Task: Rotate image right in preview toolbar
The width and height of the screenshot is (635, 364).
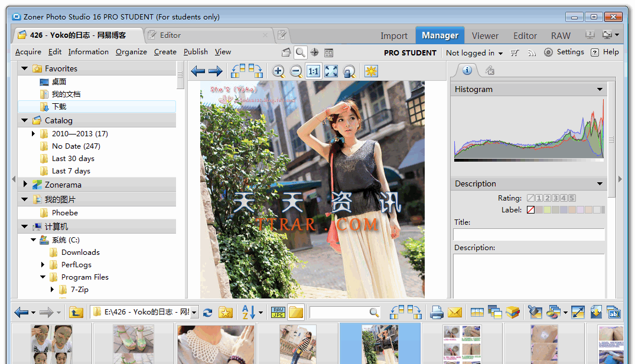Action: [x=256, y=71]
